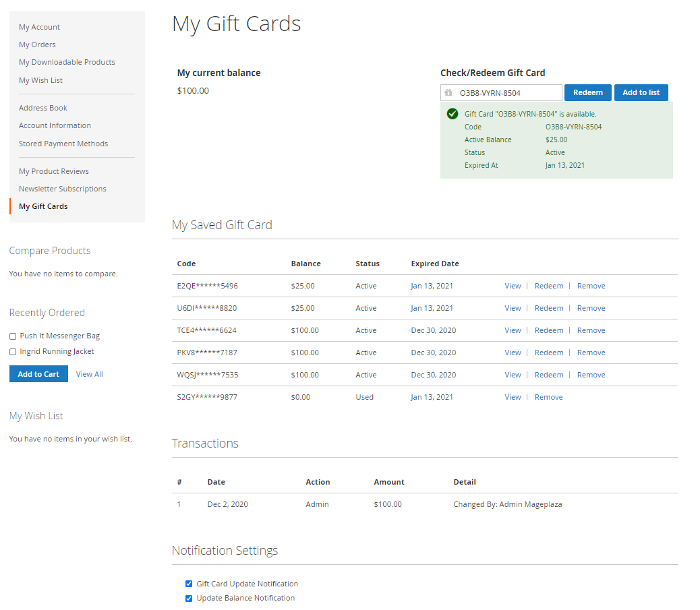Go to Address Book page
This screenshot has width=700, height=610.
coord(43,108)
